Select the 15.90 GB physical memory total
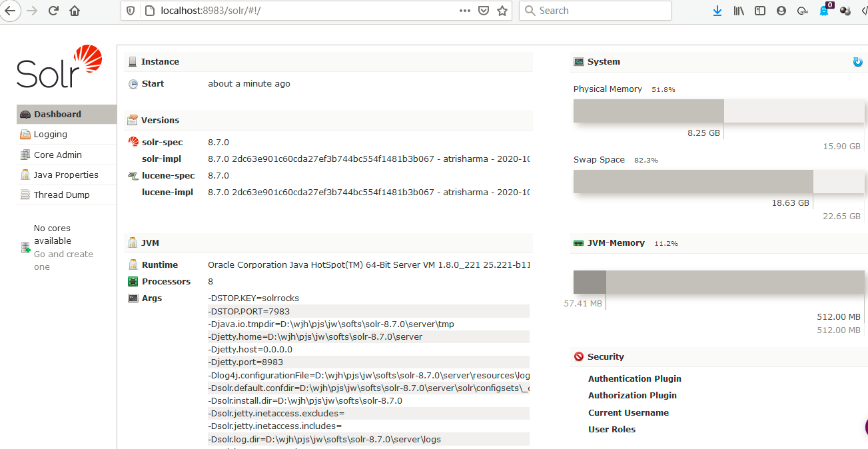This screenshot has width=868, height=449. (841, 146)
